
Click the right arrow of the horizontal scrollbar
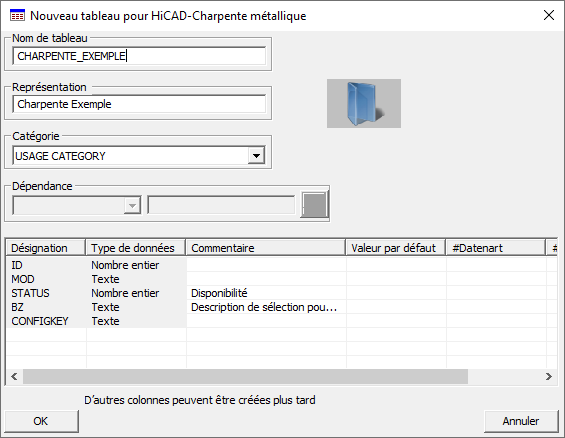[x=549, y=376]
